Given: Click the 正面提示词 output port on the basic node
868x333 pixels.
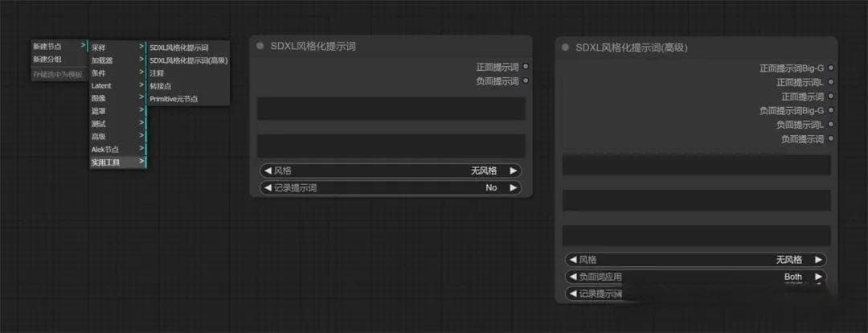Looking at the screenshot, I should 526,67.
